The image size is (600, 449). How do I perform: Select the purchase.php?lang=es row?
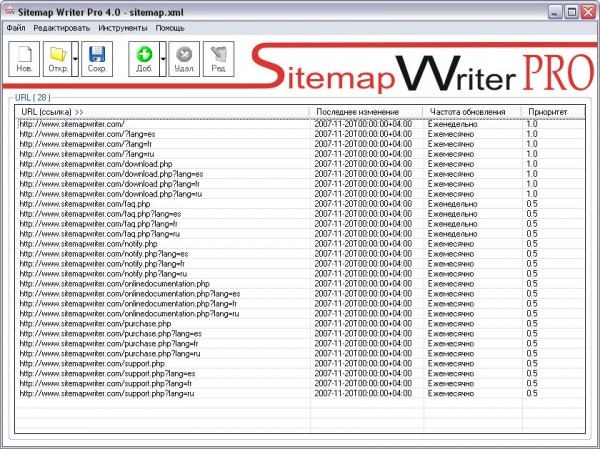301,333
